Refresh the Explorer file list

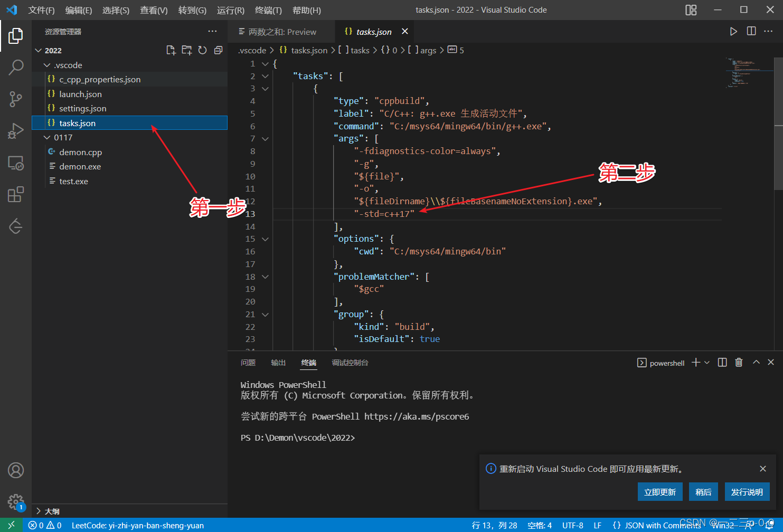tap(202, 50)
